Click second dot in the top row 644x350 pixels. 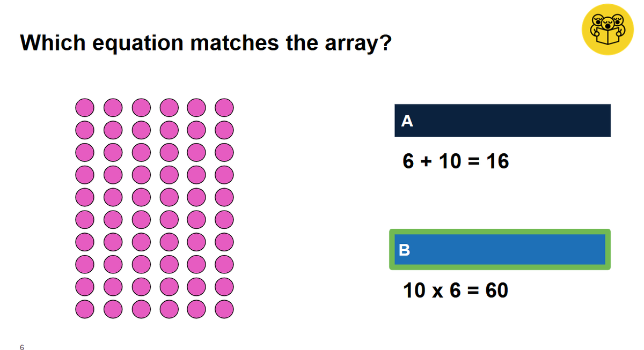(x=113, y=108)
